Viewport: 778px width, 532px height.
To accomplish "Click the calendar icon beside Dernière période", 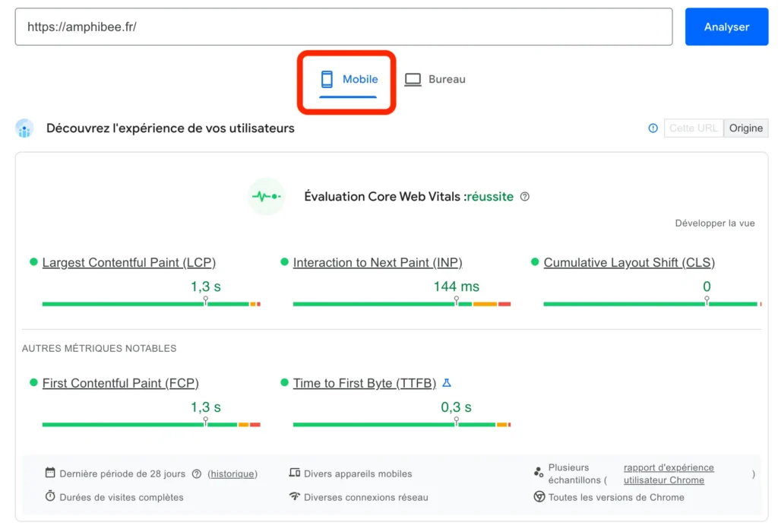I will tap(49, 473).
